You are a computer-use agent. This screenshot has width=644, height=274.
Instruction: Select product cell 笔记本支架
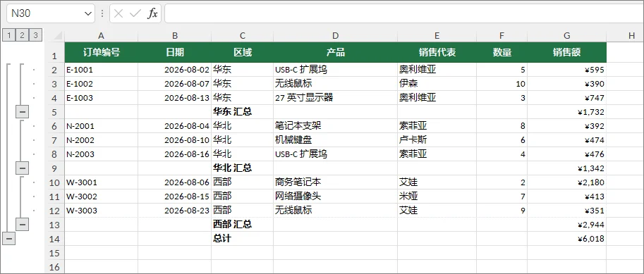pyautogui.click(x=335, y=126)
